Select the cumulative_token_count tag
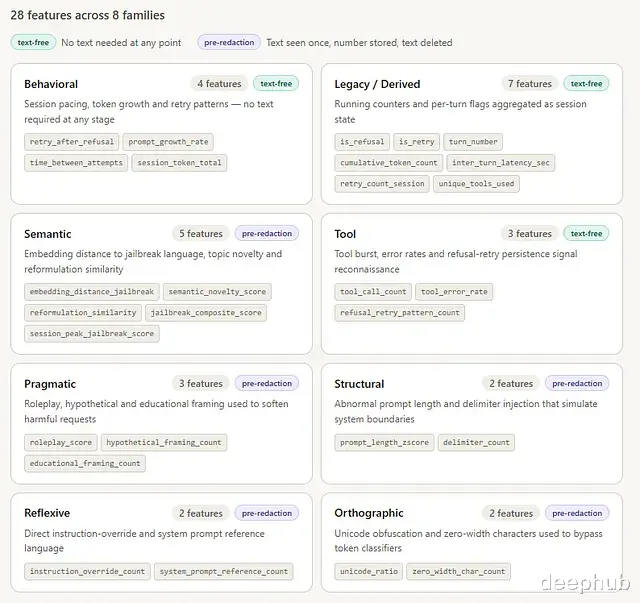Viewport: 640px width, 603px height. click(389, 163)
